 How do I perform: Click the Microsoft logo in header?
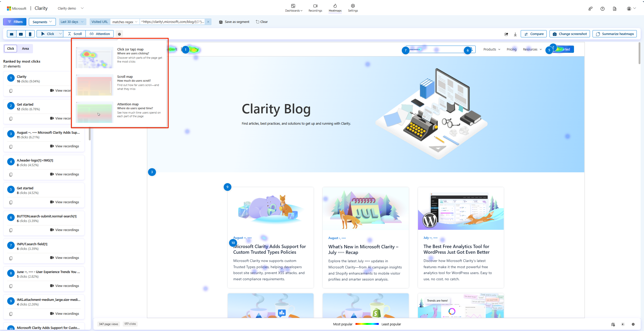(x=16, y=9)
